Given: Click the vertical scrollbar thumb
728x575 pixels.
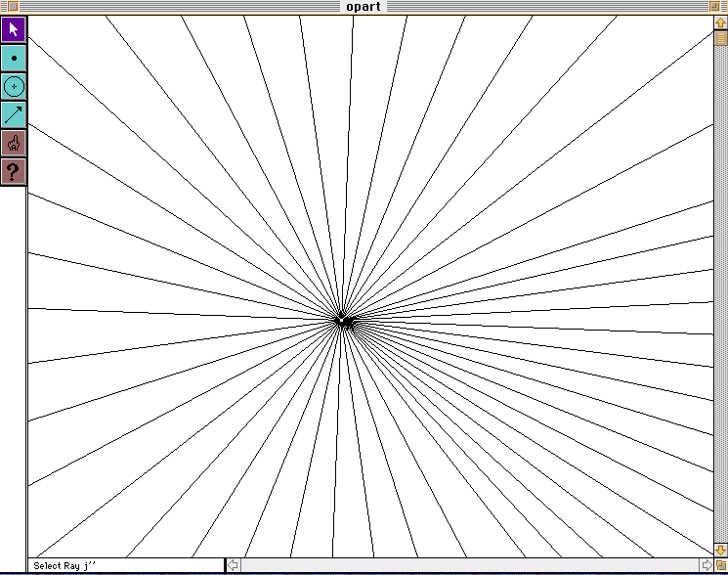Looking at the screenshot, I should (721, 39).
